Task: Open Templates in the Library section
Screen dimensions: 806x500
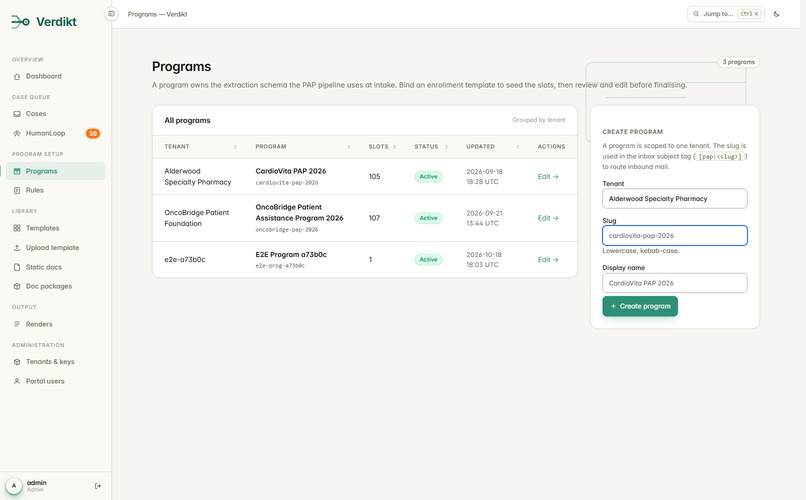Action: click(56, 228)
